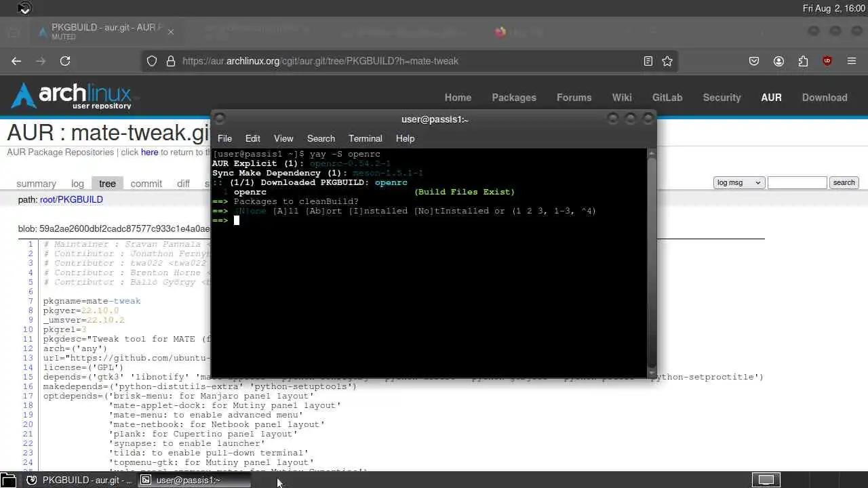This screenshot has height=488, width=868.
Task: Open the Pocket save icon
Action: (x=754, y=61)
